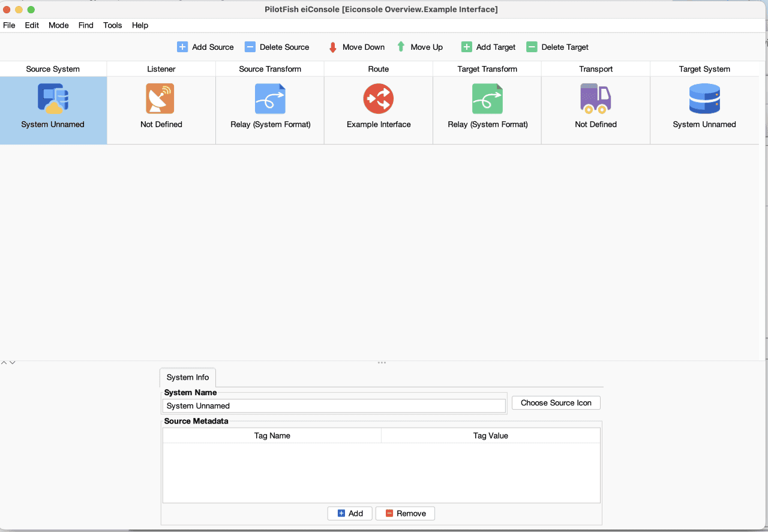Click Not Defined under the Listener icon
The height and width of the screenshot is (532, 768).
161,125
